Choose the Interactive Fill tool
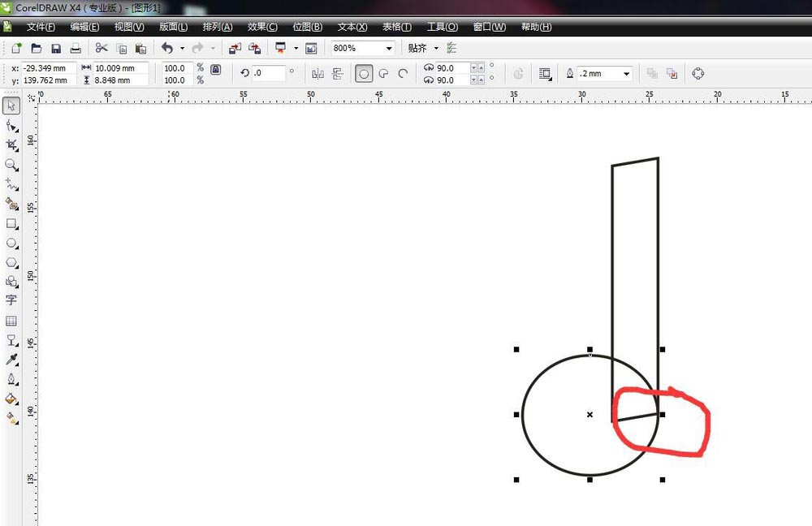Viewport: 812px width, 526px height. coord(11,418)
